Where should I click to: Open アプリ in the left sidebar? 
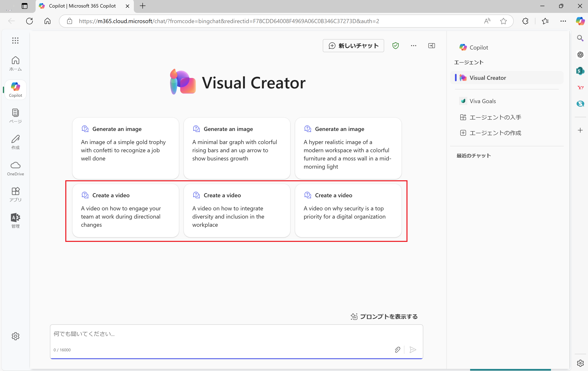15,195
